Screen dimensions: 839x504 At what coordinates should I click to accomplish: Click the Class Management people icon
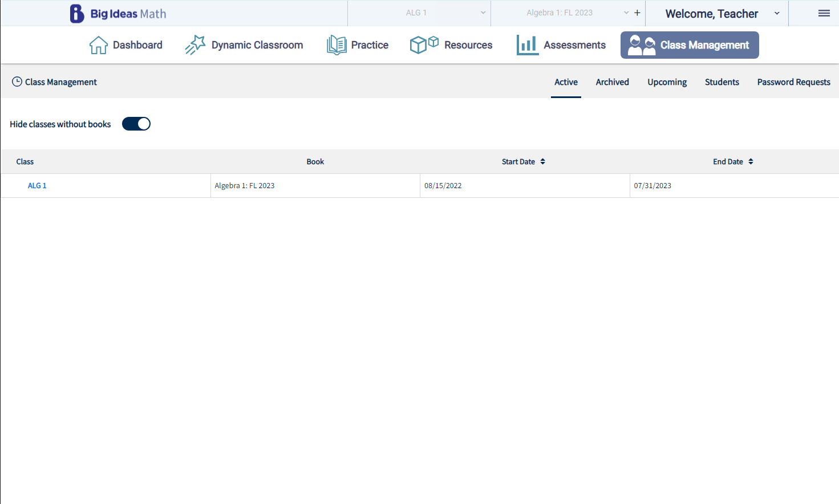pos(642,45)
